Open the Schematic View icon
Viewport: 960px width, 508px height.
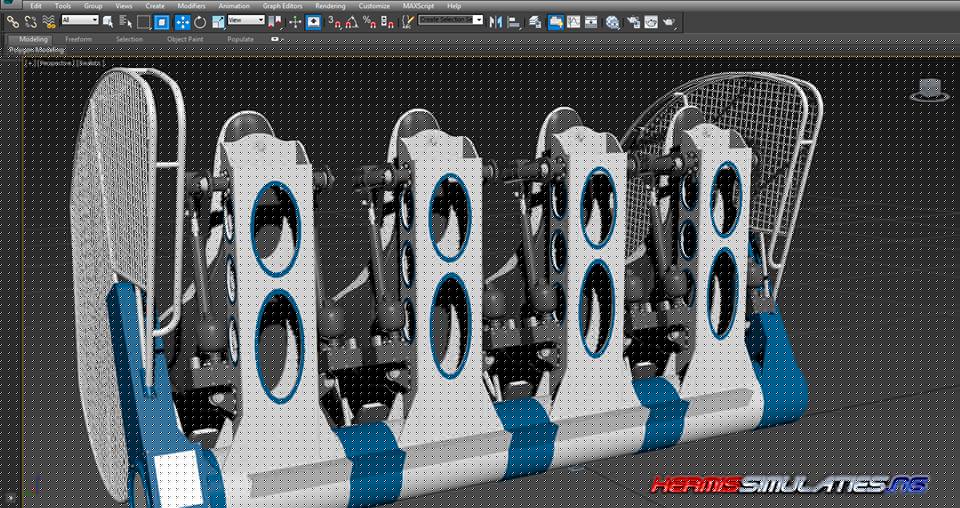pyautogui.click(x=591, y=22)
